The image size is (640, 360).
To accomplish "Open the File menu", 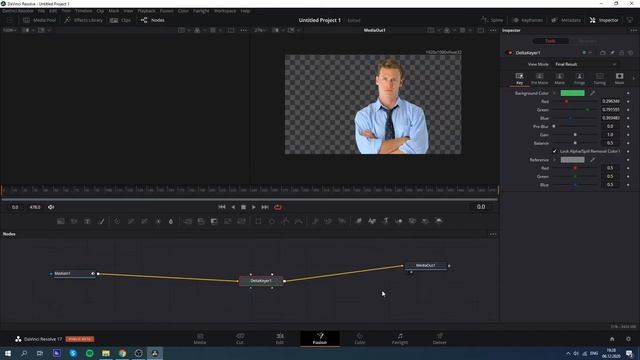I will click(x=41, y=11).
